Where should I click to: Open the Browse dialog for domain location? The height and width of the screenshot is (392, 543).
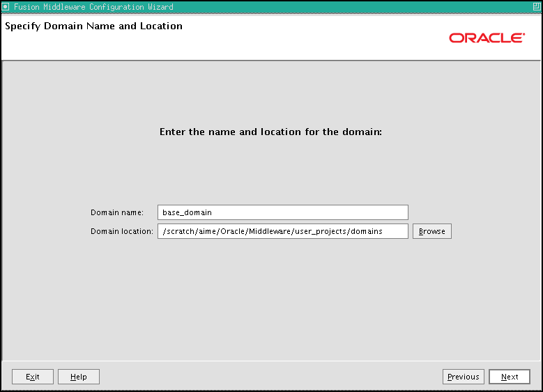tap(432, 231)
